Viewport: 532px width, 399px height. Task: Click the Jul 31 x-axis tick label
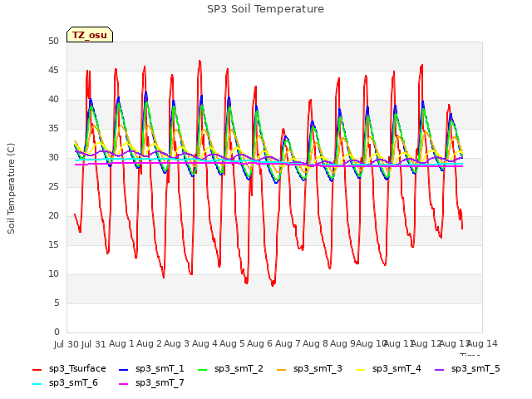94,344
